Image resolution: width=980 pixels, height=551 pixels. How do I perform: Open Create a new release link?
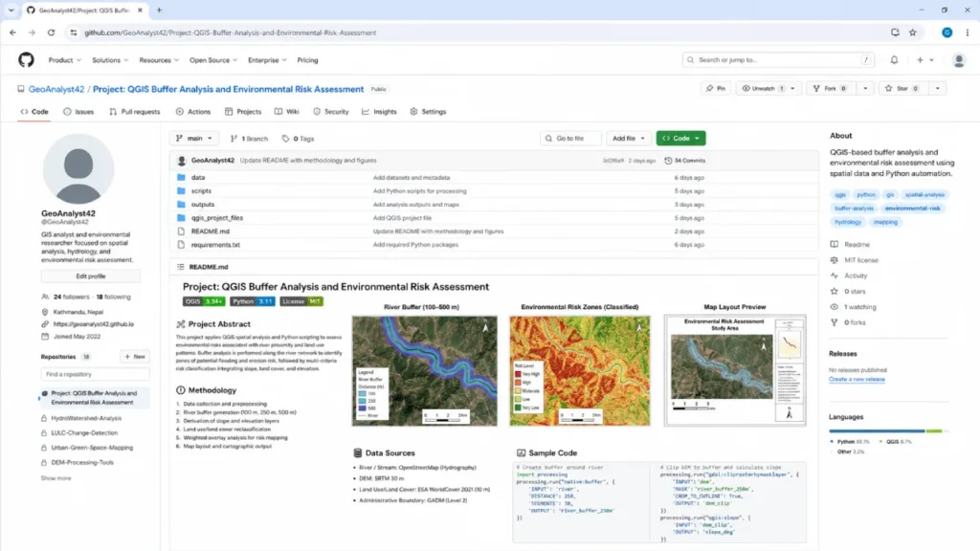(x=857, y=379)
